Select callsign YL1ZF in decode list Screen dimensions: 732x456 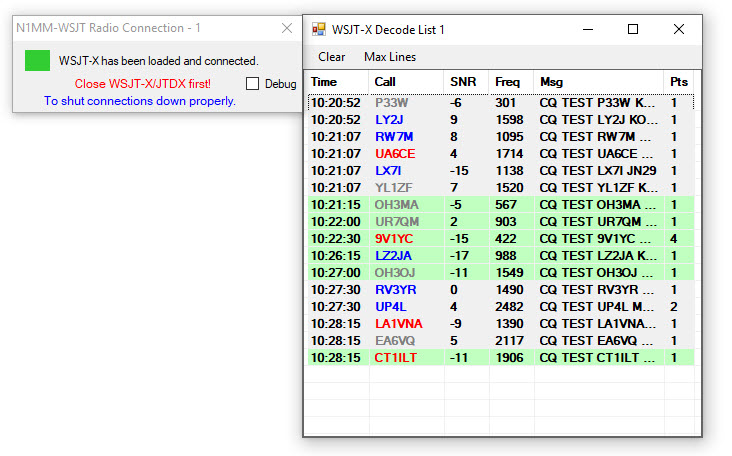point(394,188)
